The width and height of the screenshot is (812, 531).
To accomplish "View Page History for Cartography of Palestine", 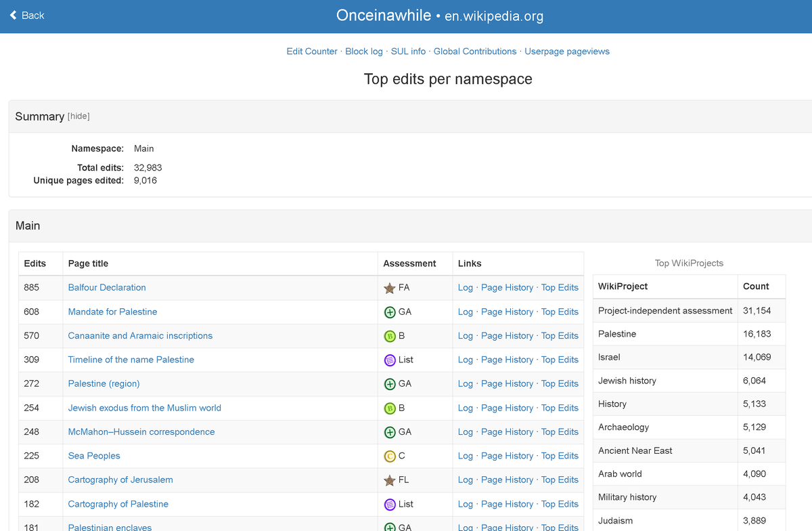I will tap(507, 504).
